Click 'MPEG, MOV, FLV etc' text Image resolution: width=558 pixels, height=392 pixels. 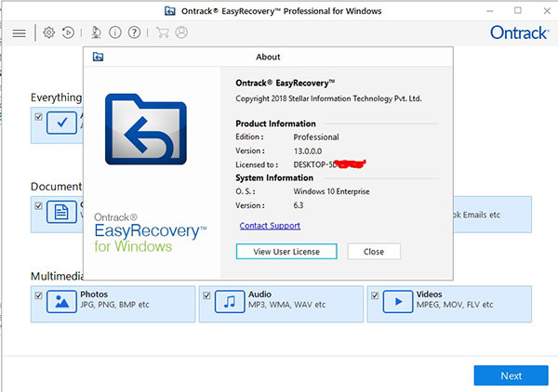[x=455, y=305]
